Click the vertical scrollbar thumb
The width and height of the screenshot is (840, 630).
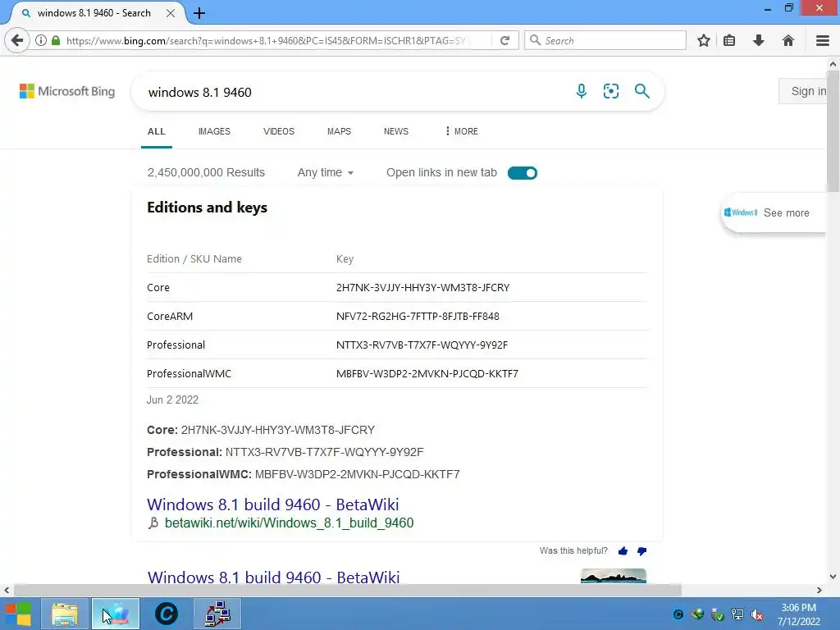tap(833, 131)
